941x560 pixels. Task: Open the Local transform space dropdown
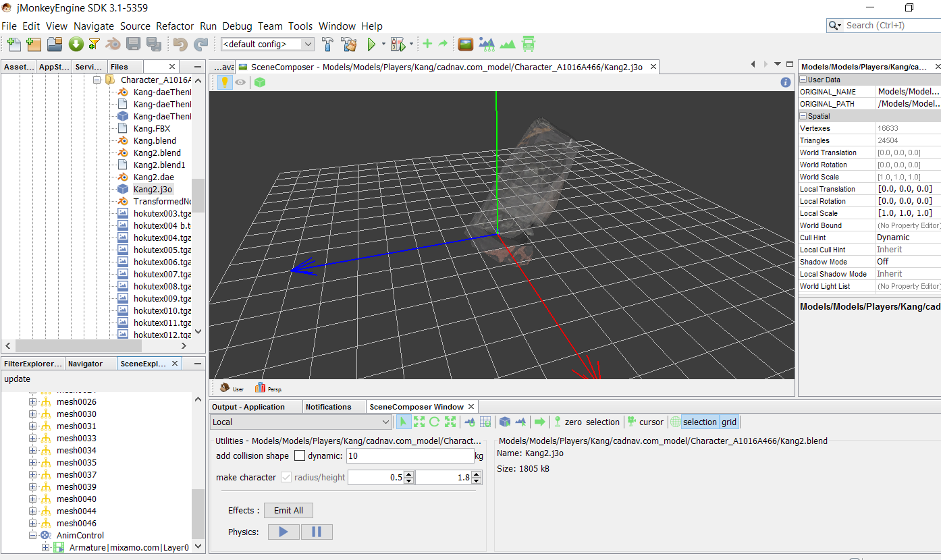tap(300, 422)
